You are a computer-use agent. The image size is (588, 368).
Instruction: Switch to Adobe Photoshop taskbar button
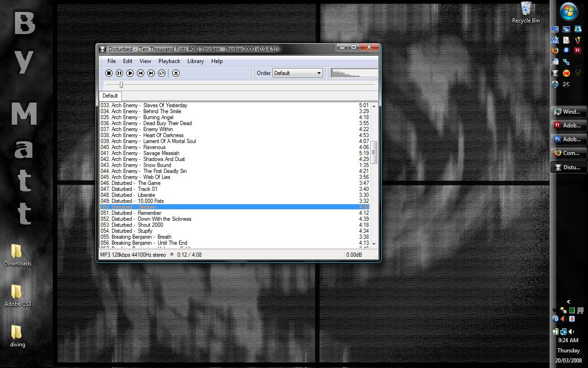569,139
